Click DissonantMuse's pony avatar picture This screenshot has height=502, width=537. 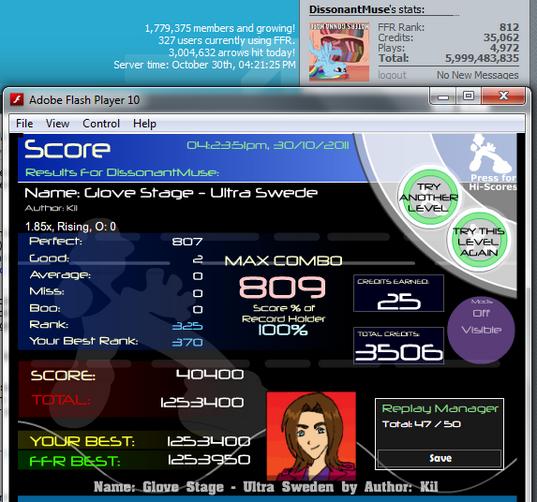tap(339, 51)
